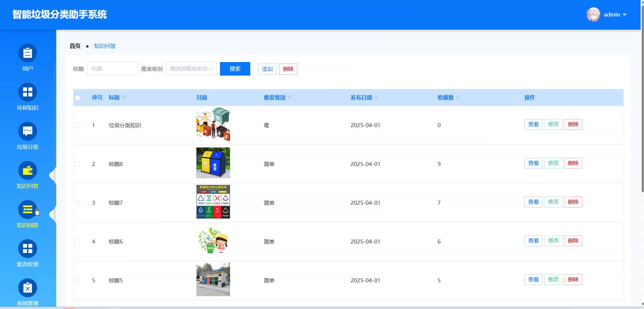
Task: Check the checkbox for 垃圾分类知识 row
Action: click(x=77, y=125)
